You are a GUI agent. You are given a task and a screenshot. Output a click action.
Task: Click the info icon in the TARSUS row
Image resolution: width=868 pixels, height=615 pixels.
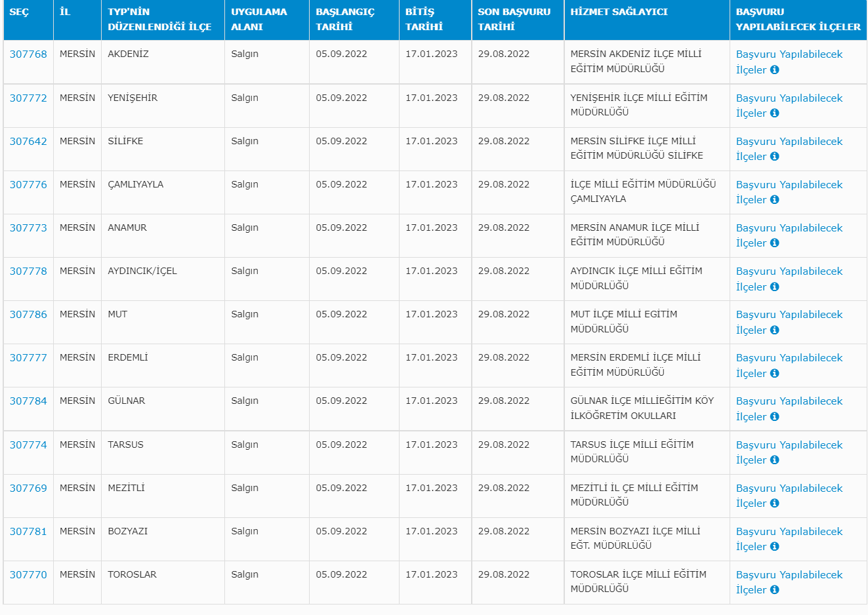tap(774, 460)
